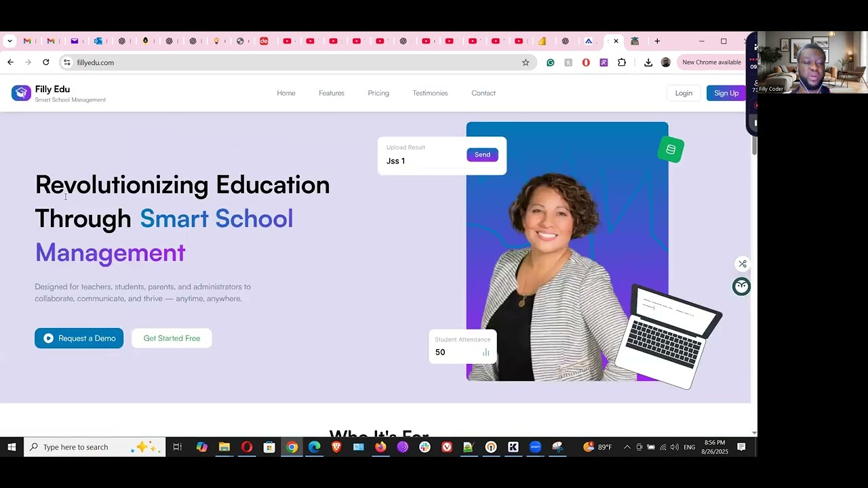Click the play icon on Request a Demo
868x488 pixels.
48,338
